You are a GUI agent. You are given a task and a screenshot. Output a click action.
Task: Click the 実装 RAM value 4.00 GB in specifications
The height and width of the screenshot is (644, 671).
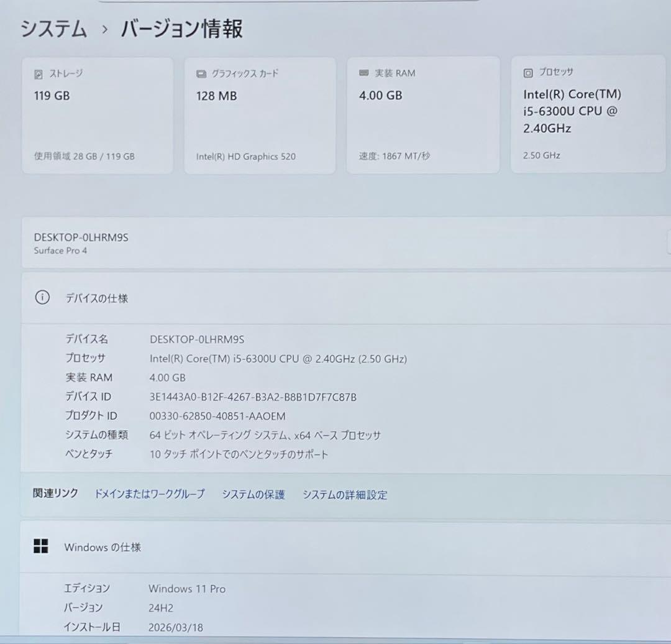[167, 378]
